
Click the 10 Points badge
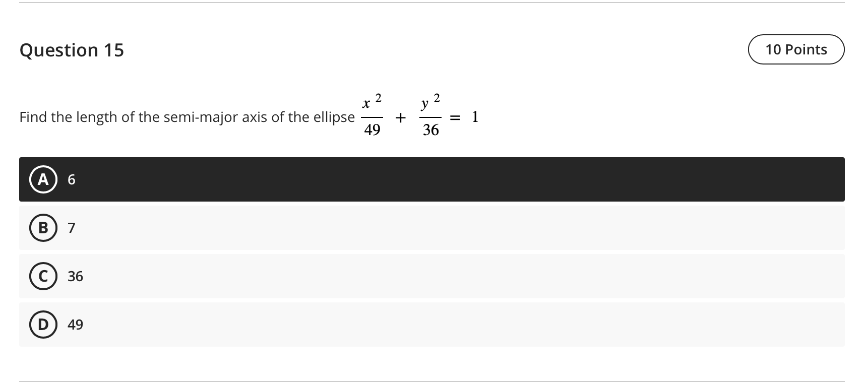(x=796, y=49)
